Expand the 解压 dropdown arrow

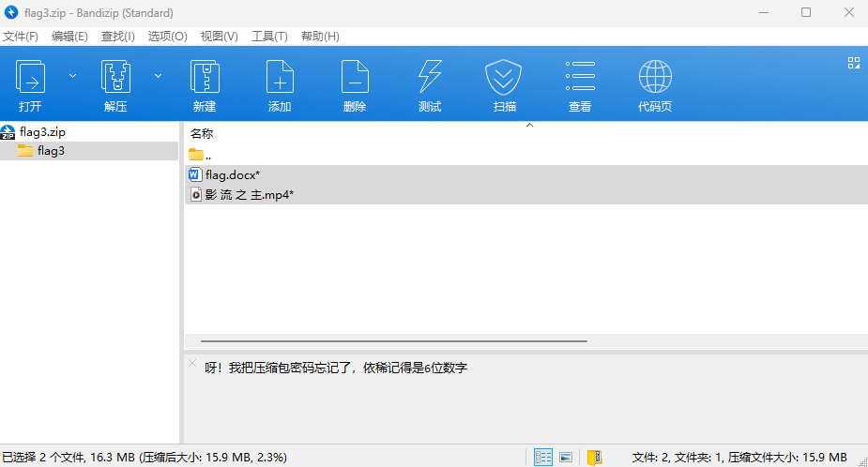point(158,76)
